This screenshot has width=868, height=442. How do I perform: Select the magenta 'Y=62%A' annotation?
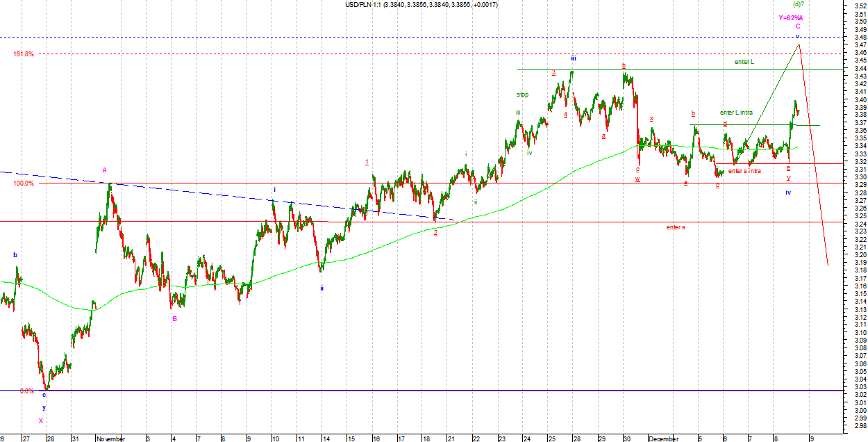pyautogui.click(x=790, y=17)
